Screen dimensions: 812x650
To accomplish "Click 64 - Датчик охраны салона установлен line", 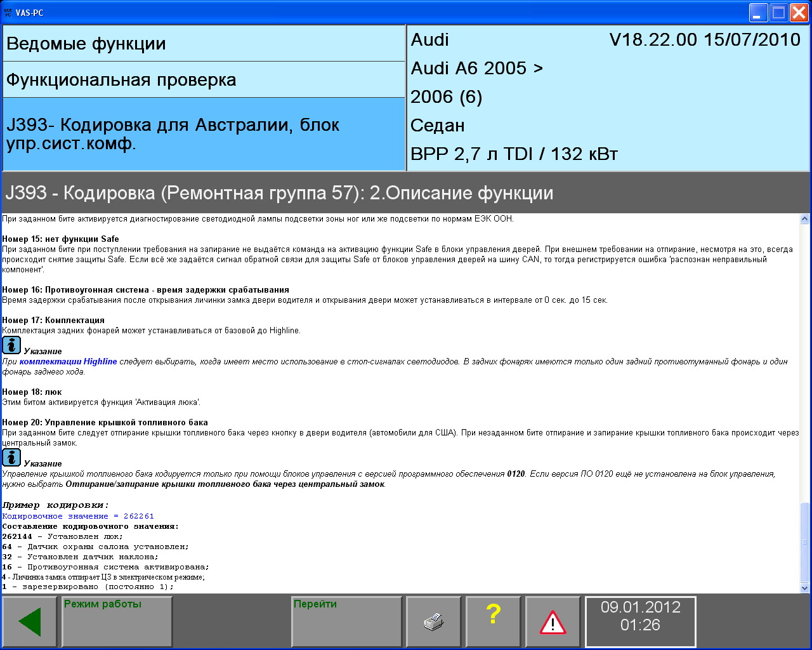I will click(95, 547).
